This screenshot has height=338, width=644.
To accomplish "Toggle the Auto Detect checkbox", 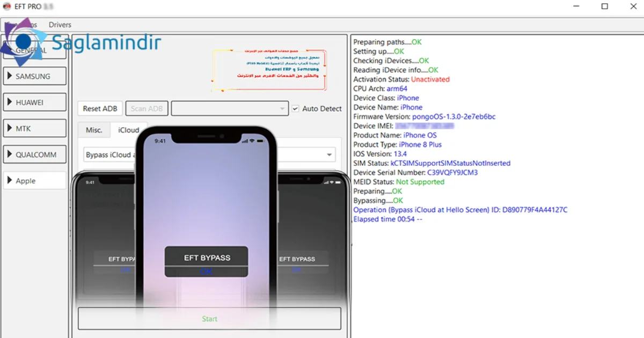I will coord(317,108).
